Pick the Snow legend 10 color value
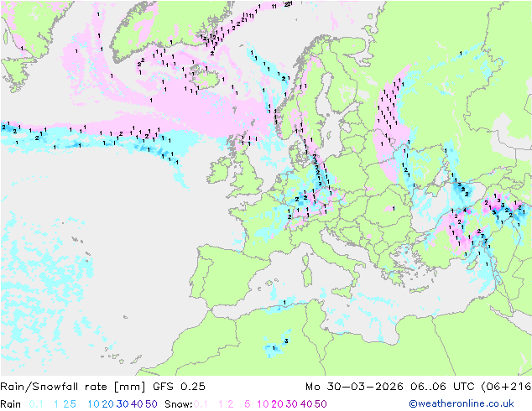The image size is (532, 411). (263, 404)
